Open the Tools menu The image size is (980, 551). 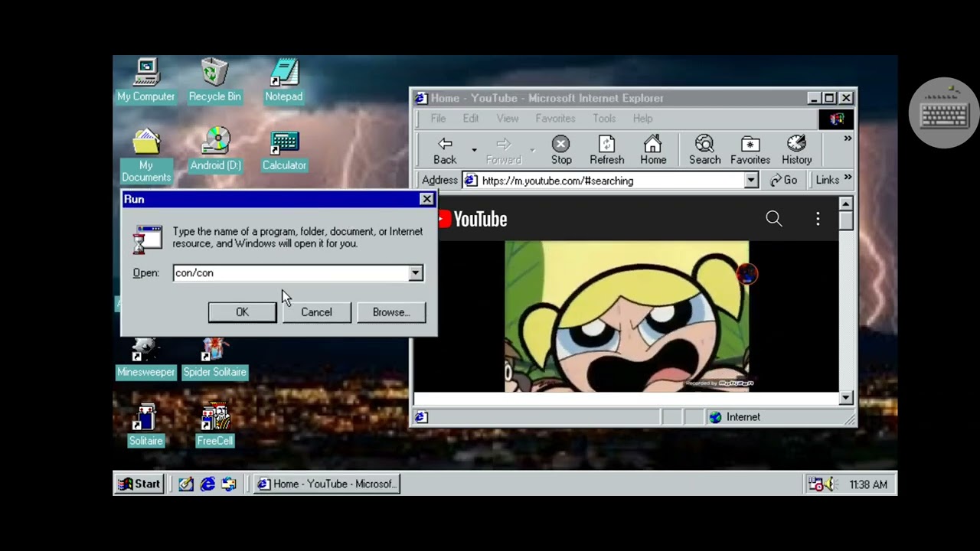604,119
